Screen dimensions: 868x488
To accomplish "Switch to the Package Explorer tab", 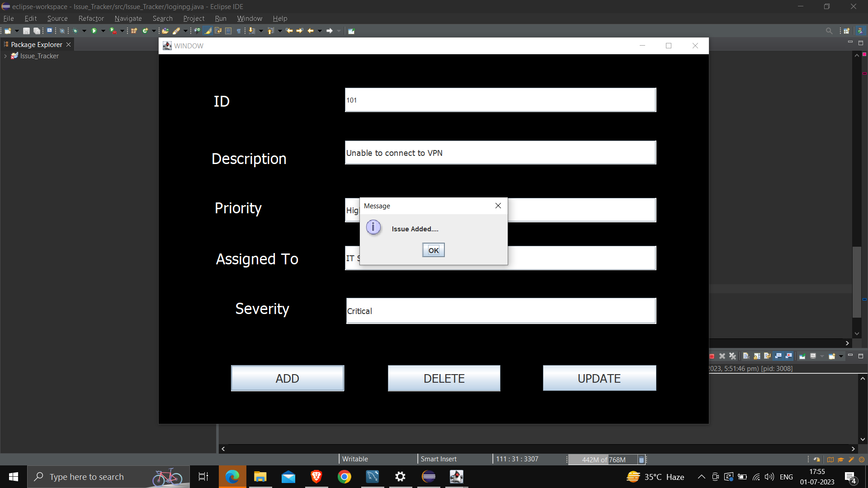I will pyautogui.click(x=36, y=44).
